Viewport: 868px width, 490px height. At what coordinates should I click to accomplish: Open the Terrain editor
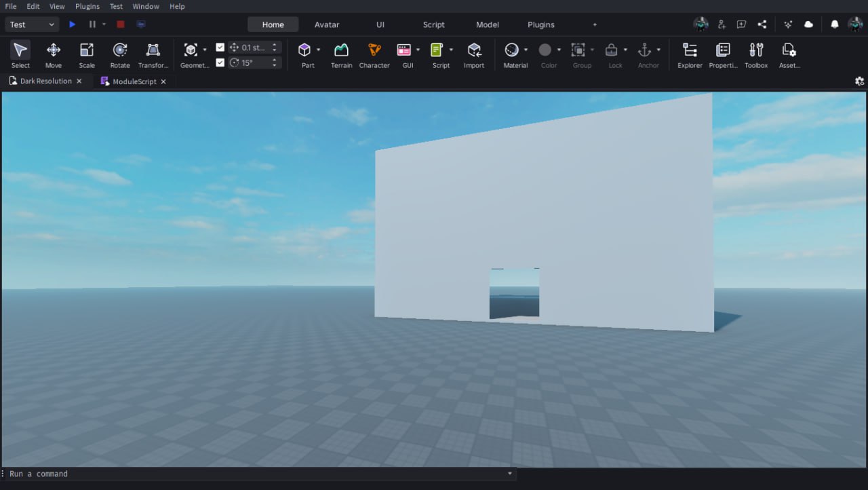(341, 55)
